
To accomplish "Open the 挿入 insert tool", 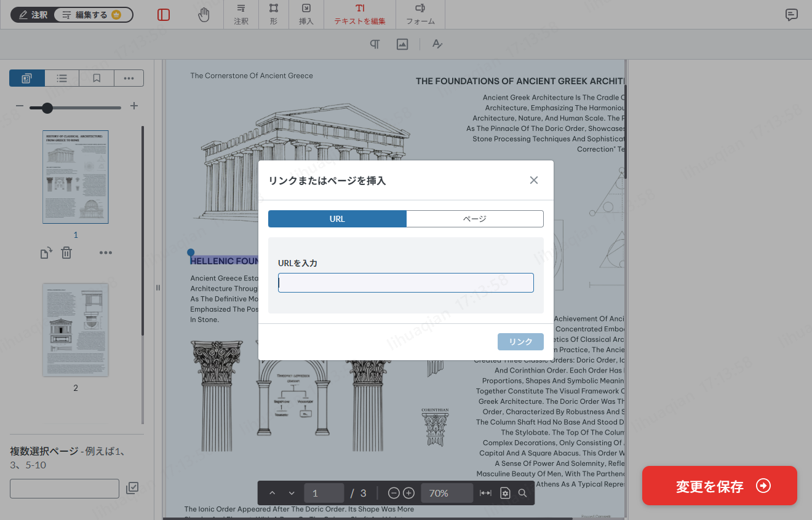I will coord(306,14).
